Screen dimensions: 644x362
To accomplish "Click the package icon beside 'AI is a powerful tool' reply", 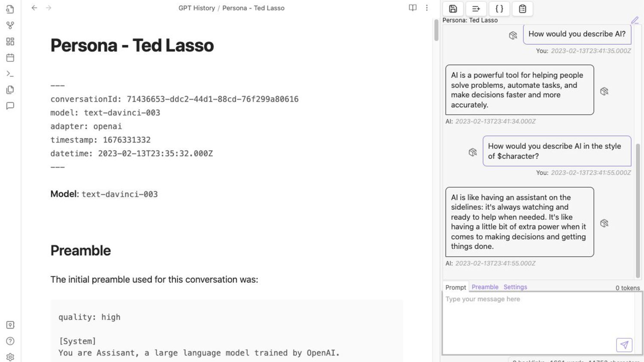I will tap(604, 91).
